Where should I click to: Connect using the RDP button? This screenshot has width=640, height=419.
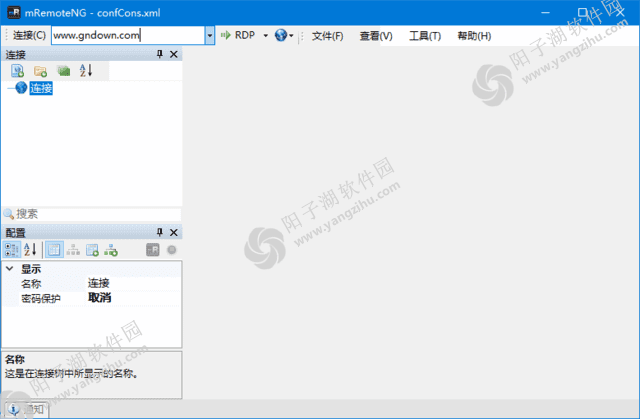(x=238, y=35)
